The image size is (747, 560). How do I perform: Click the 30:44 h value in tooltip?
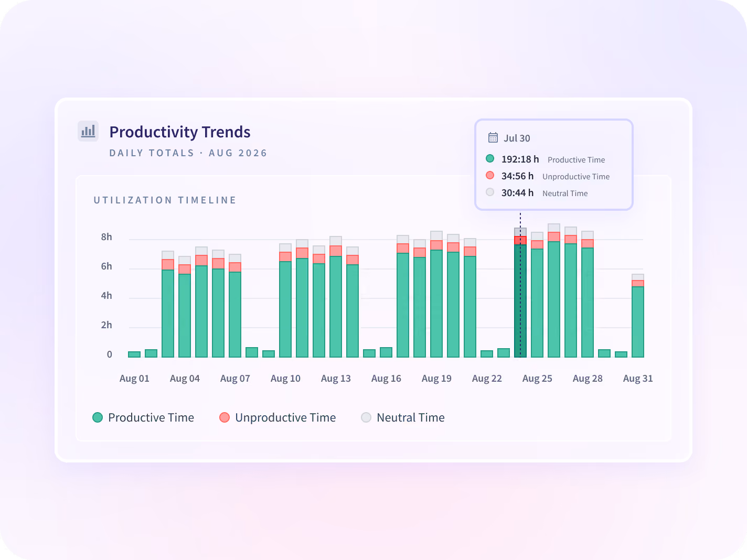pyautogui.click(x=517, y=192)
